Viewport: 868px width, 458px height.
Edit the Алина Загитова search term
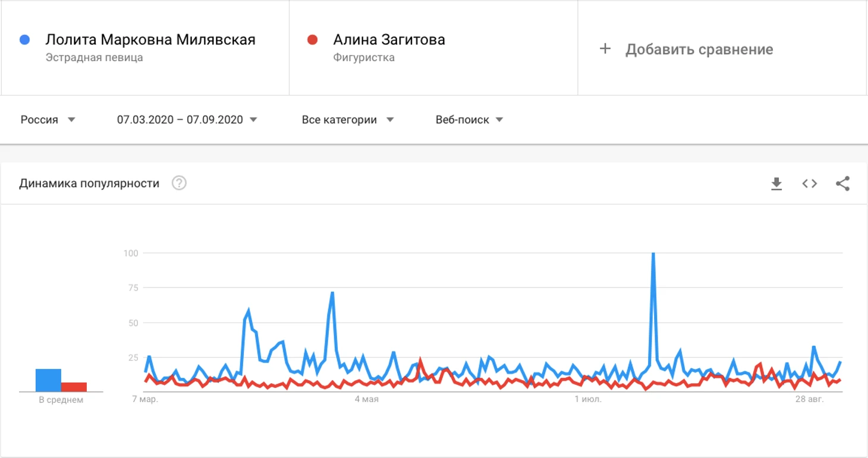point(389,40)
